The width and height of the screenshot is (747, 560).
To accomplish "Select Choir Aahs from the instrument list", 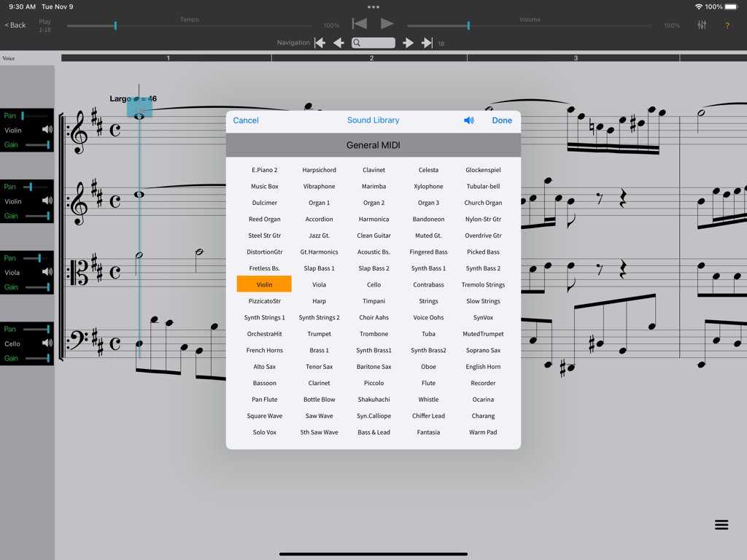I will (373, 317).
